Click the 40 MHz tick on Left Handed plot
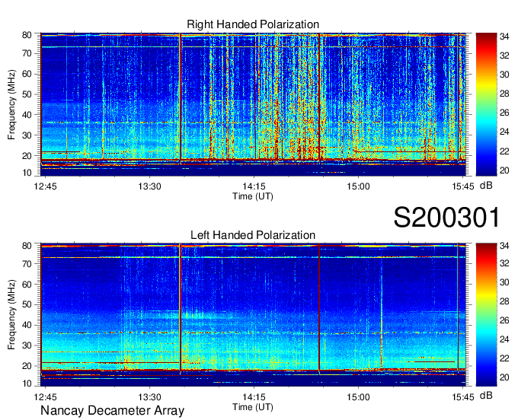 [x=27, y=326]
